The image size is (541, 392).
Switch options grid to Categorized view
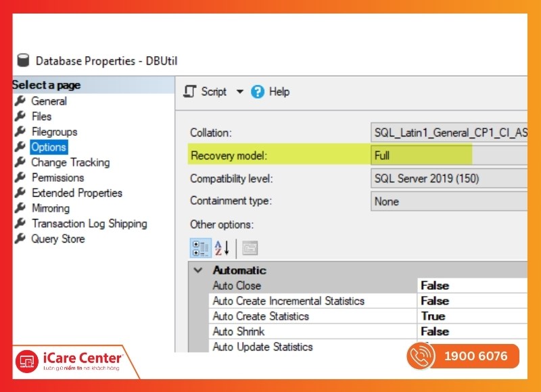point(200,248)
